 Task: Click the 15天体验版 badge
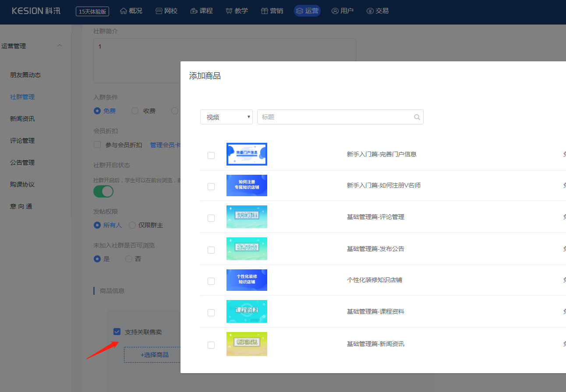pyautogui.click(x=92, y=11)
